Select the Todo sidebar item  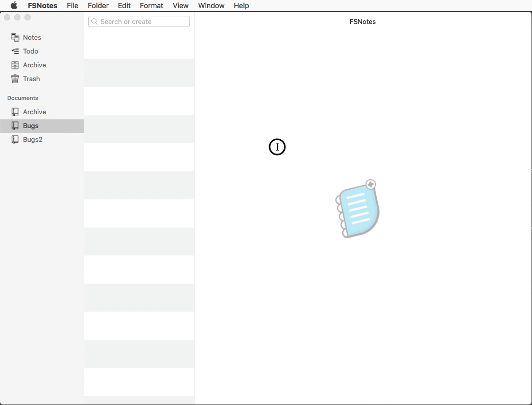42,51
